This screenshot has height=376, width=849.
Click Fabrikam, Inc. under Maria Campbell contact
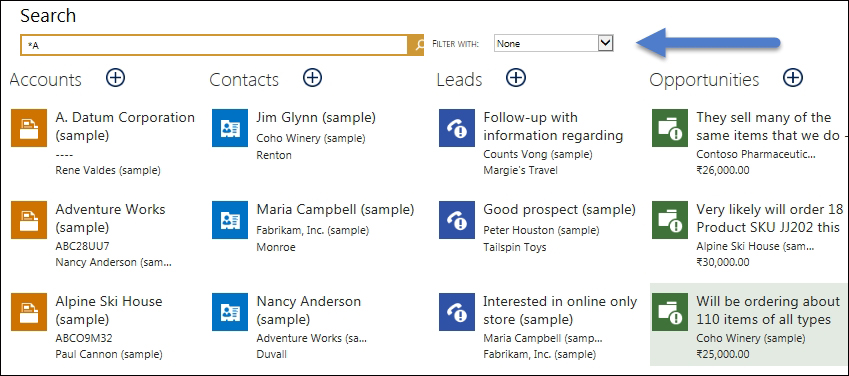tap(312, 230)
